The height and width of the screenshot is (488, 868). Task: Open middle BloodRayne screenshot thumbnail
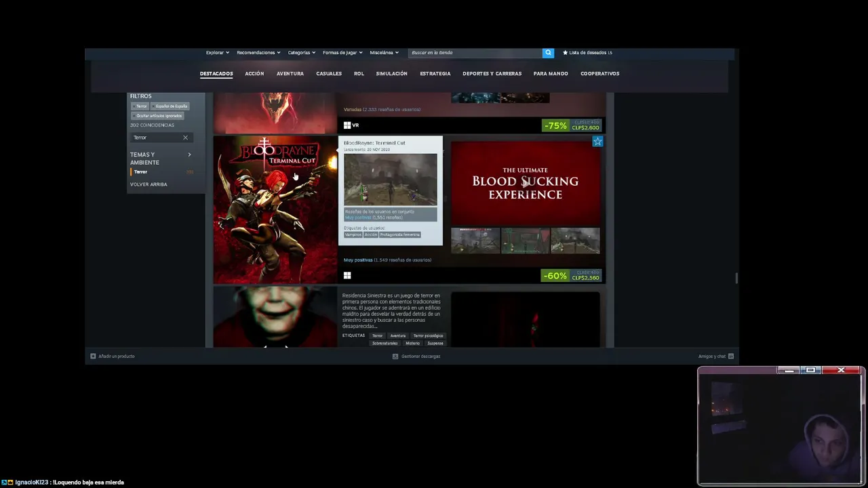point(526,240)
